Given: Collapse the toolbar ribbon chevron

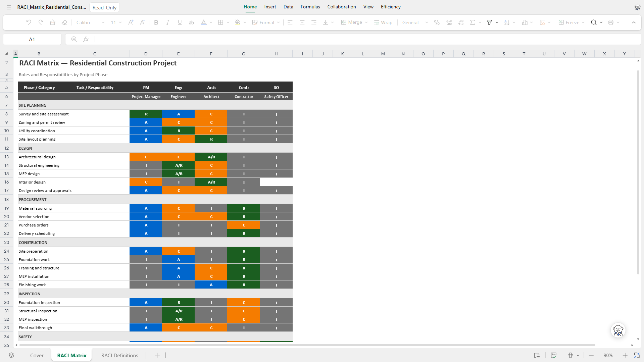Looking at the screenshot, I should (x=634, y=22).
